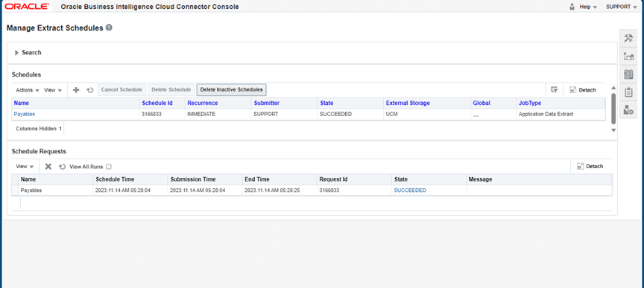Sort by Global column header

pos(482,103)
